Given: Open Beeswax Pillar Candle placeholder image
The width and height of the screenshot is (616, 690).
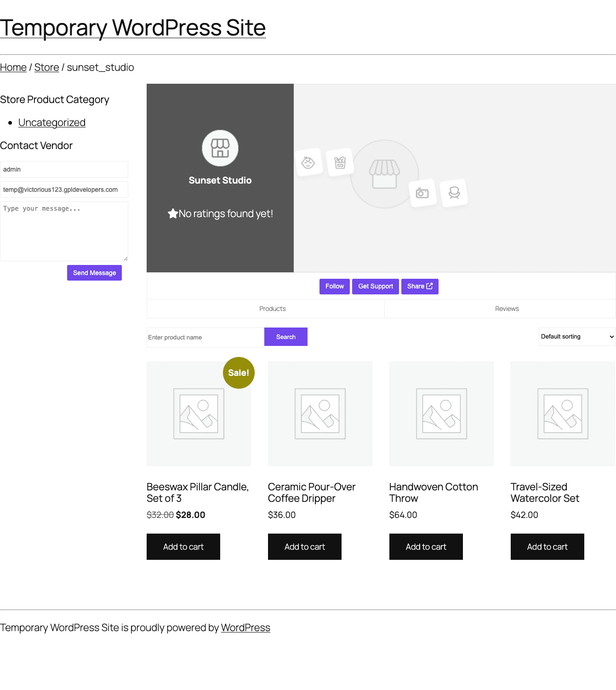Looking at the screenshot, I should 199,414.
